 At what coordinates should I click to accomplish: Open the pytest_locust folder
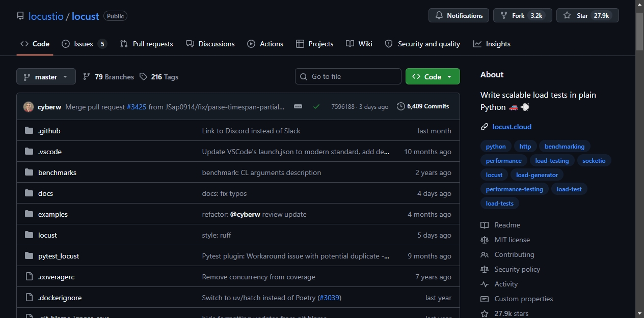point(59,256)
